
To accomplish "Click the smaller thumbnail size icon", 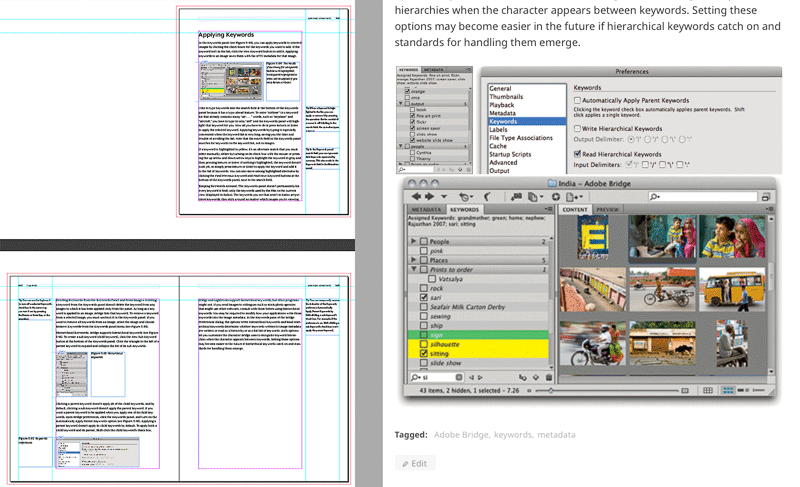I will pos(529,391).
